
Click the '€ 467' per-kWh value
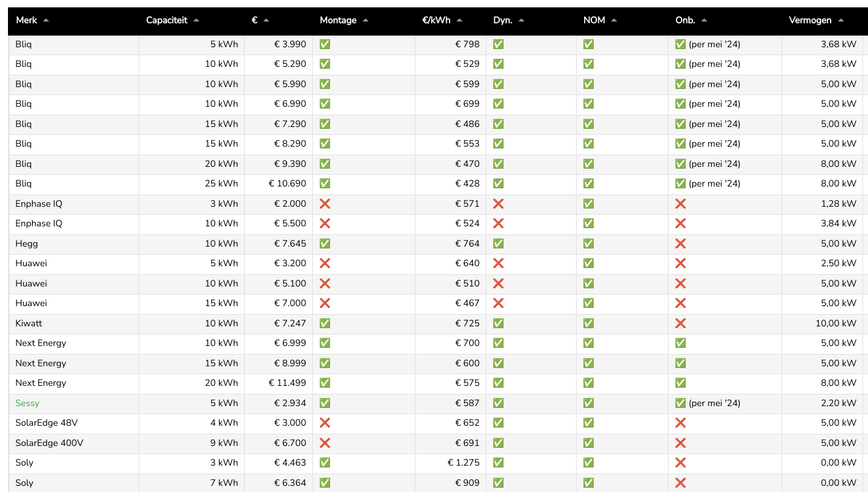[467, 303]
